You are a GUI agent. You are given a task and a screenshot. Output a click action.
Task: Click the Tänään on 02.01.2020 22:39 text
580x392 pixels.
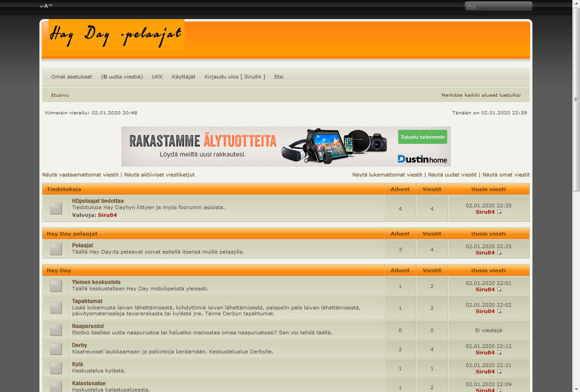[x=489, y=113]
